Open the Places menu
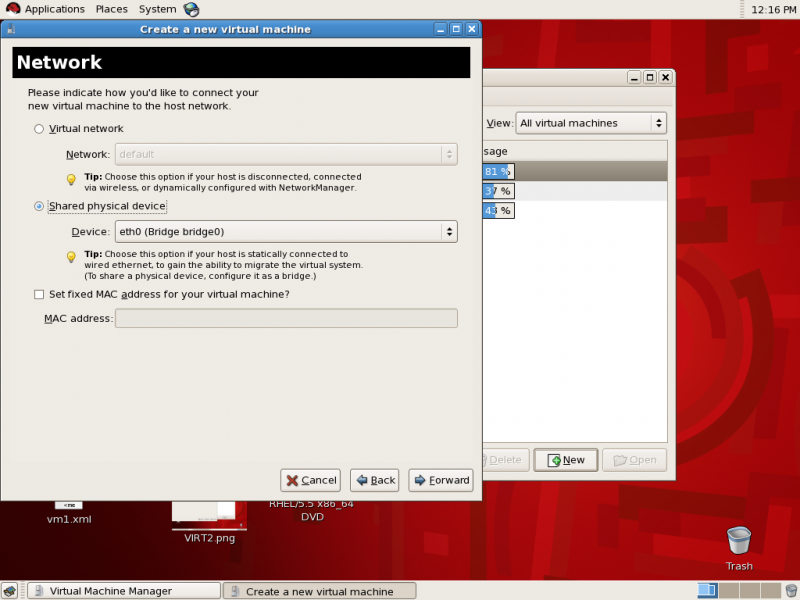800x600 pixels. tap(112, 9)
